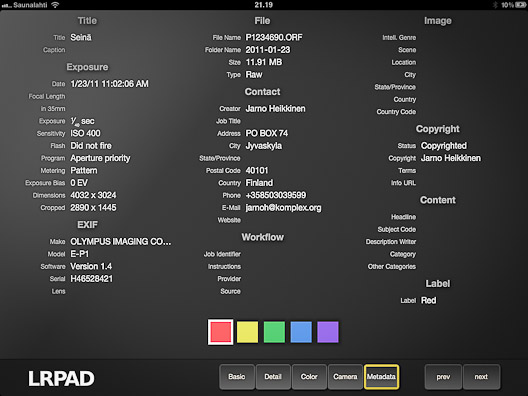The height and width of the screenshot is (396, 528).
Task: Tap the Focal Length field label
Action: tap(47, 97)
